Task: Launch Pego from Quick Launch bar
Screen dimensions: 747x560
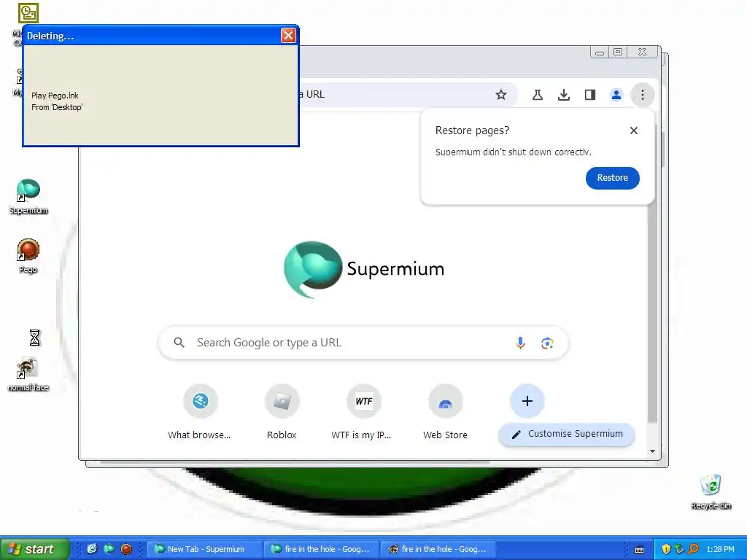Action: 126,549
